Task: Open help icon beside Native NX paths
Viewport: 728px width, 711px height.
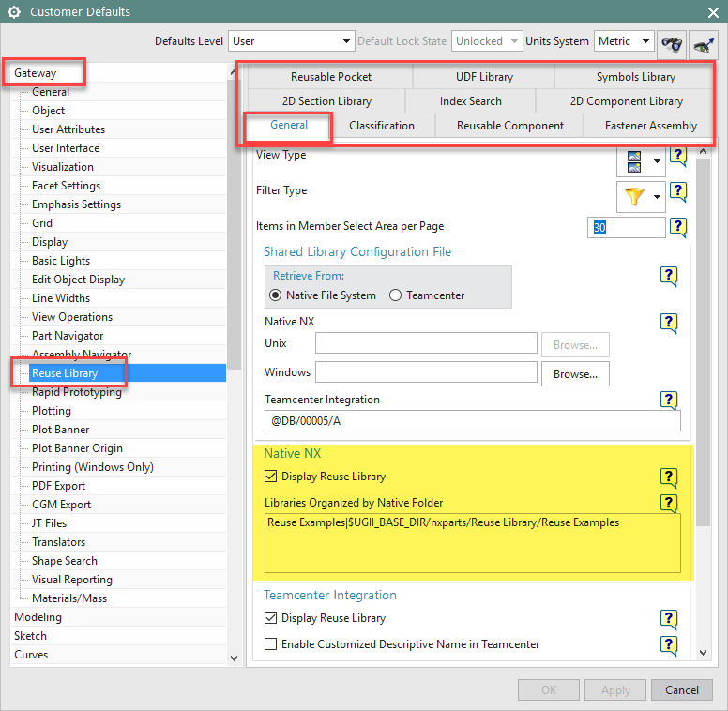Action: (x=669, y=323)
